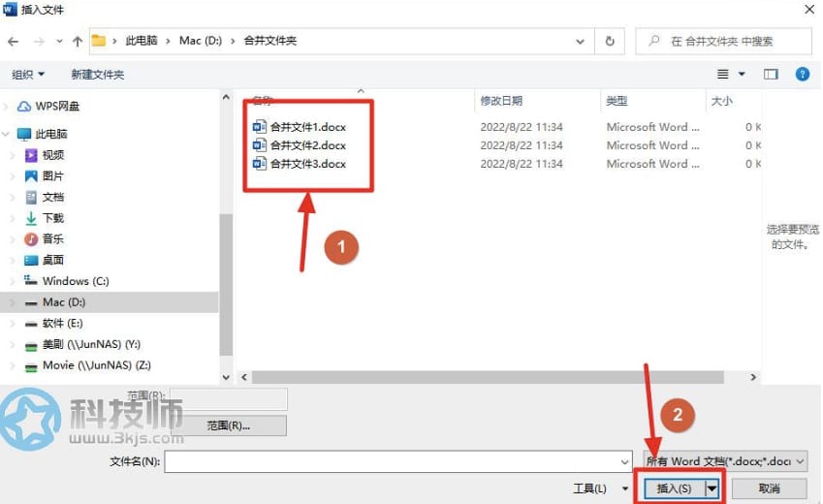823x504 pixels.
Task: Click the folder icon in the address bar
Action: [98, 41]
